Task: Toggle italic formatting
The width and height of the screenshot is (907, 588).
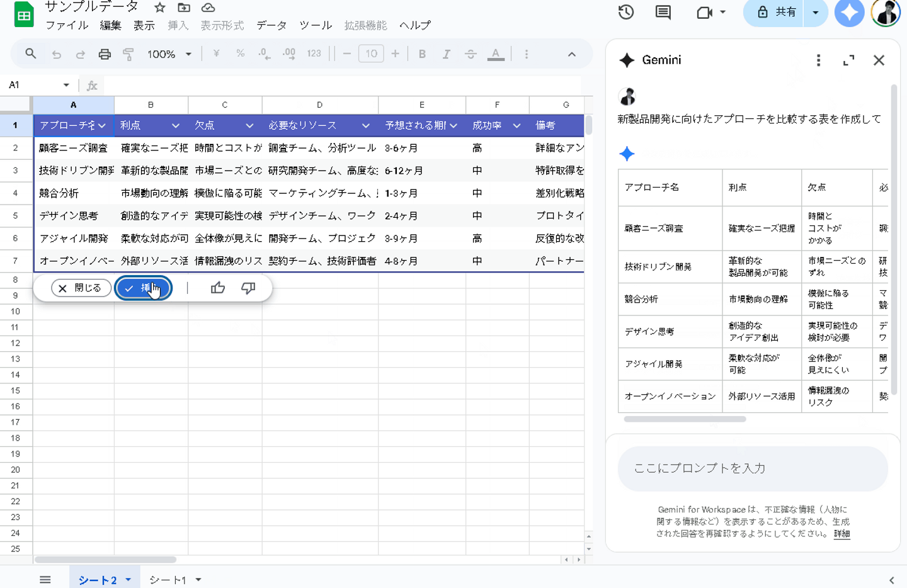Action: 446,54
